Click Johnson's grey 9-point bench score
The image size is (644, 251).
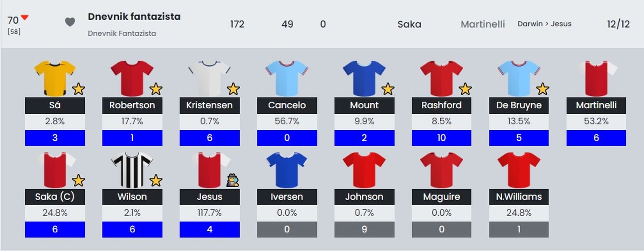point(364,230)
